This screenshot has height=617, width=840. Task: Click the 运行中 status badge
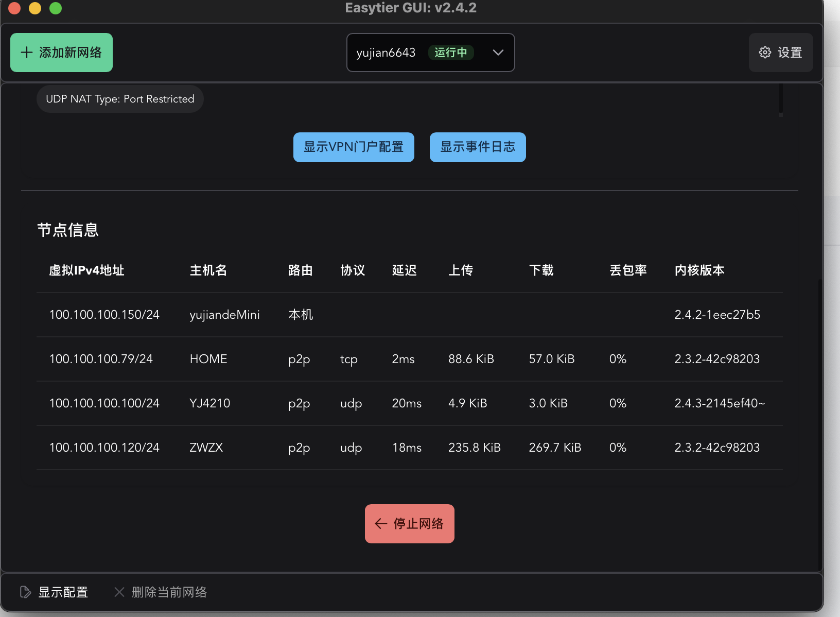[450, 53]
